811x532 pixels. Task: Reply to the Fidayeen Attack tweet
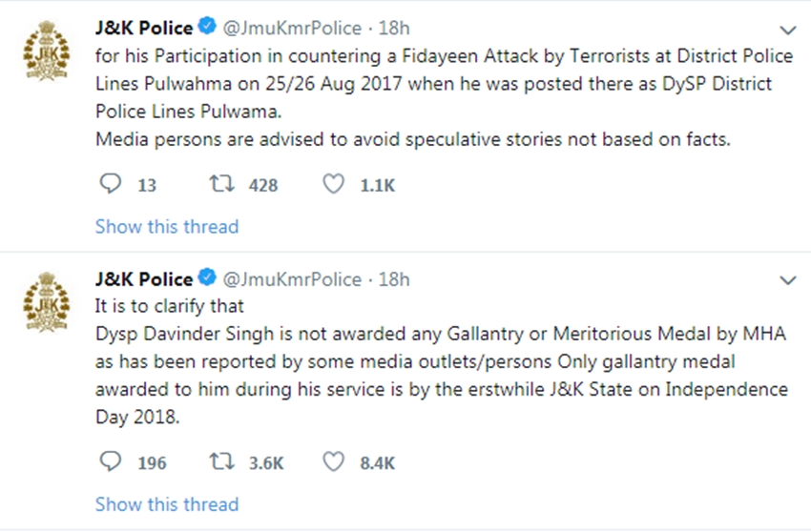(110, 184)
